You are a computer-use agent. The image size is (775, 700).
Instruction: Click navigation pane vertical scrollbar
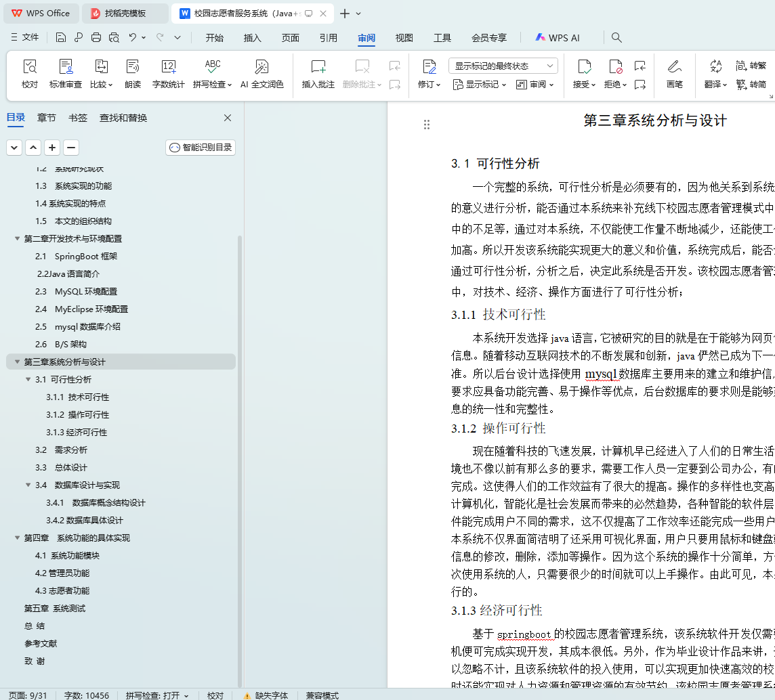tap(240, 460)
